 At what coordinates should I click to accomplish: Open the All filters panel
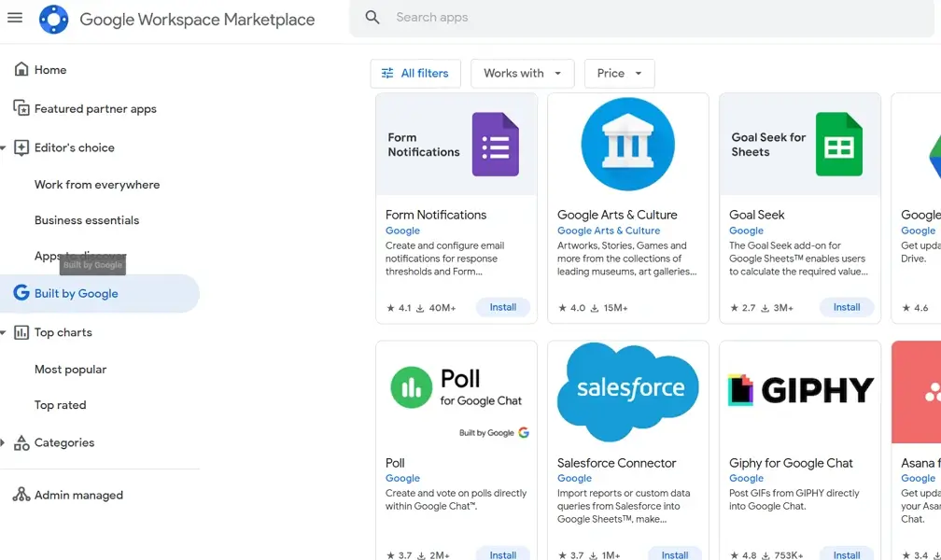coord(415,73)
